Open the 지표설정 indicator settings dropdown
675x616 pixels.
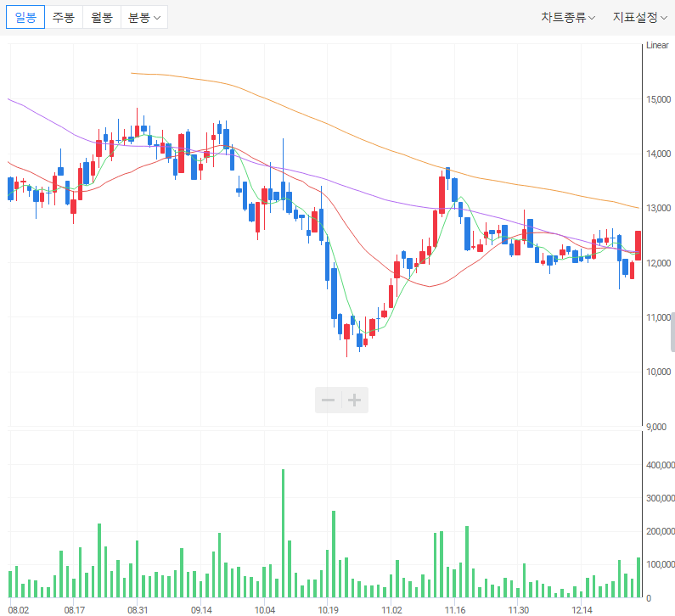[x=639, y=18]
